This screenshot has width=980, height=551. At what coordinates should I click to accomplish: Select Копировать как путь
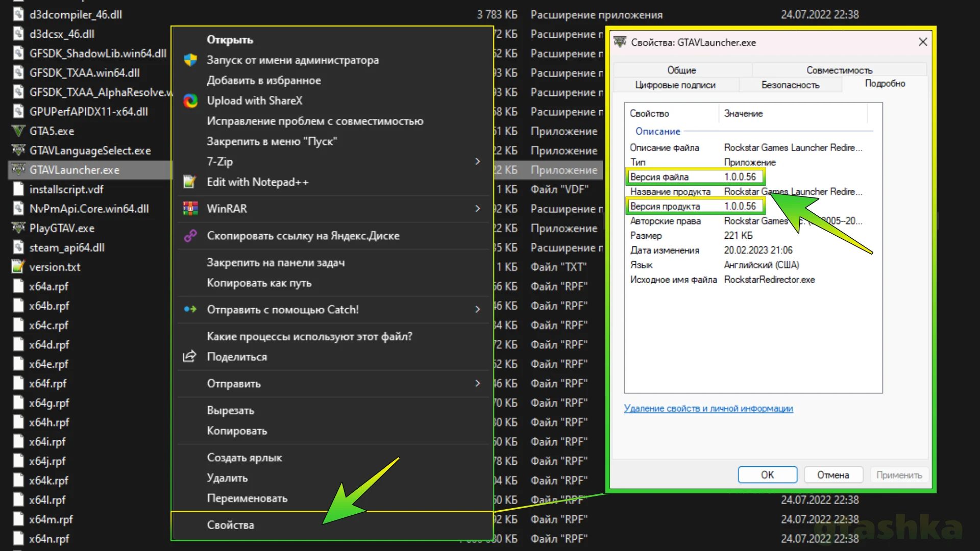click(259, 283)
